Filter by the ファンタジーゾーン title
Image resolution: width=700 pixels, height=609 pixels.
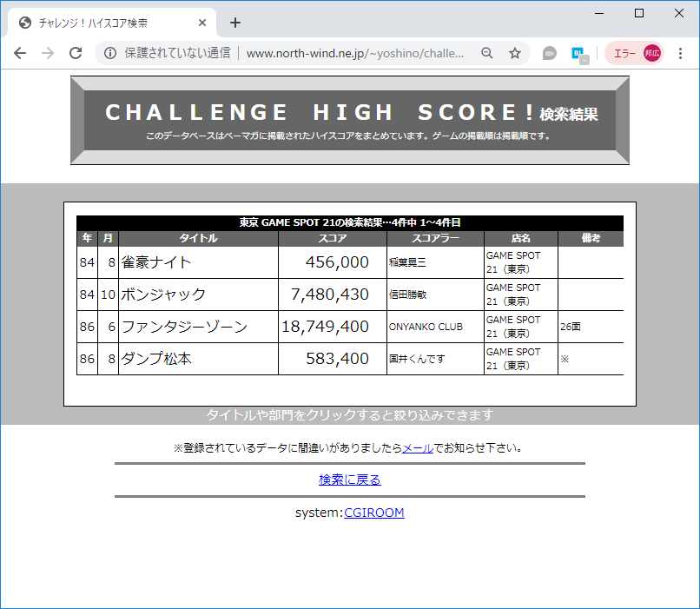(185, 326)
